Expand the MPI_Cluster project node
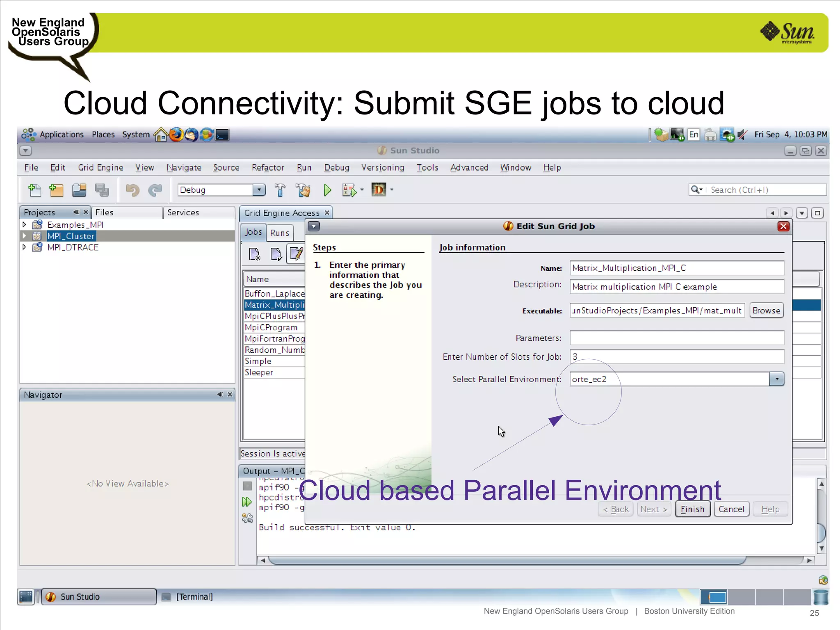Viewport: 840px width, 630px height. tap(24, 236)
